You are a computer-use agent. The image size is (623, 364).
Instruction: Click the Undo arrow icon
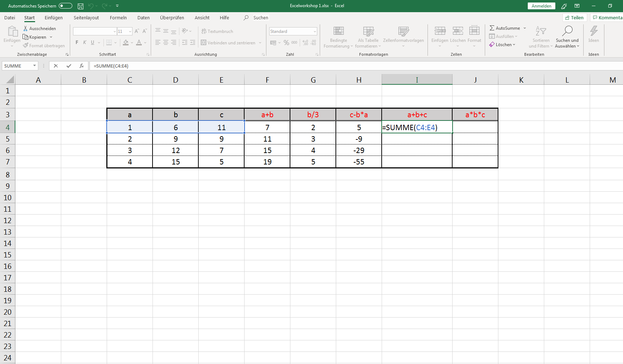91,6
